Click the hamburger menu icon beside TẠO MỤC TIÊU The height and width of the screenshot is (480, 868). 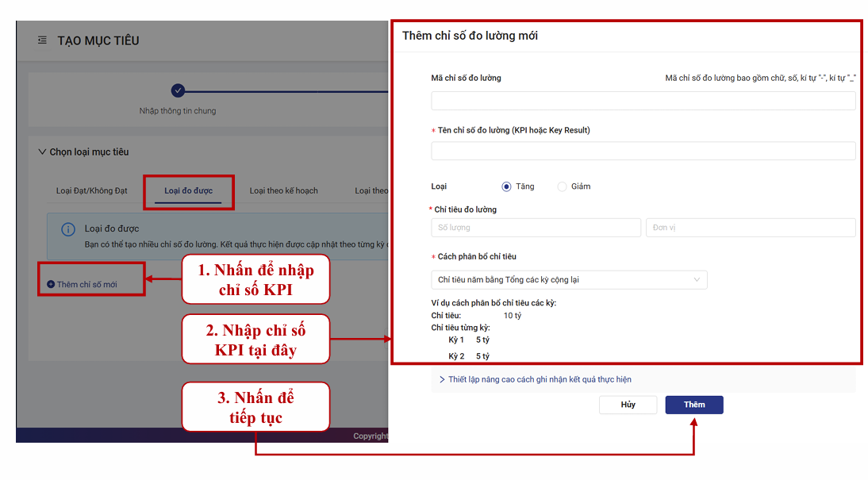tap(41, 40)
